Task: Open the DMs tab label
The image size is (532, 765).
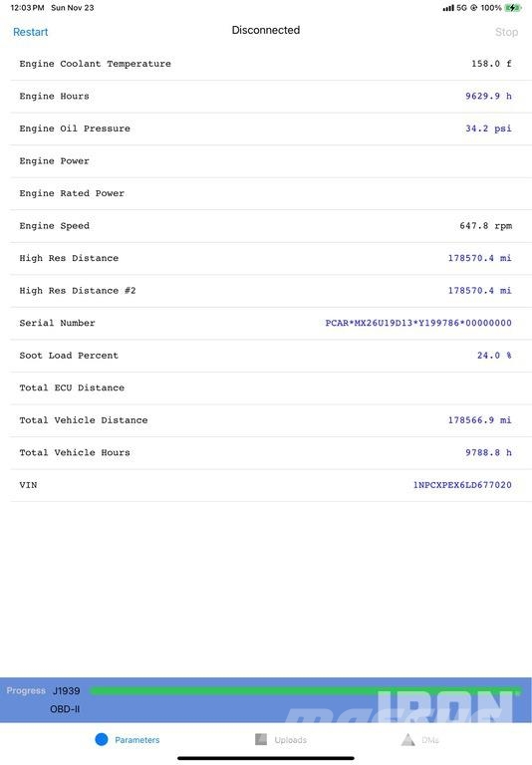Action: pos(430,740)
